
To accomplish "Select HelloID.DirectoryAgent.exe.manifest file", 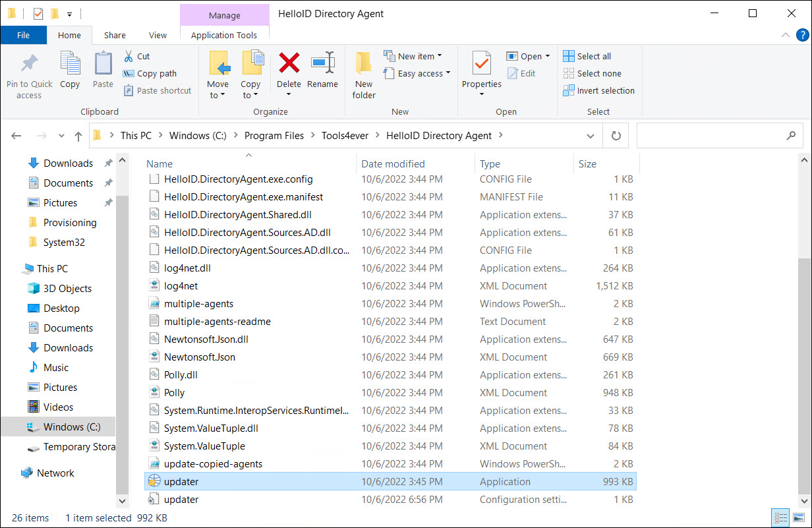I will (x=390, y=197).
